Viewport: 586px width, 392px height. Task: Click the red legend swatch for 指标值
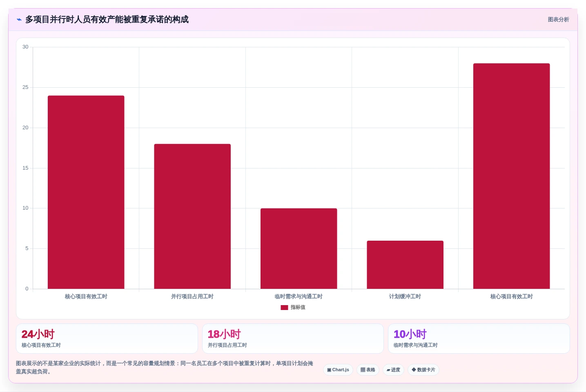pos(284,308)
